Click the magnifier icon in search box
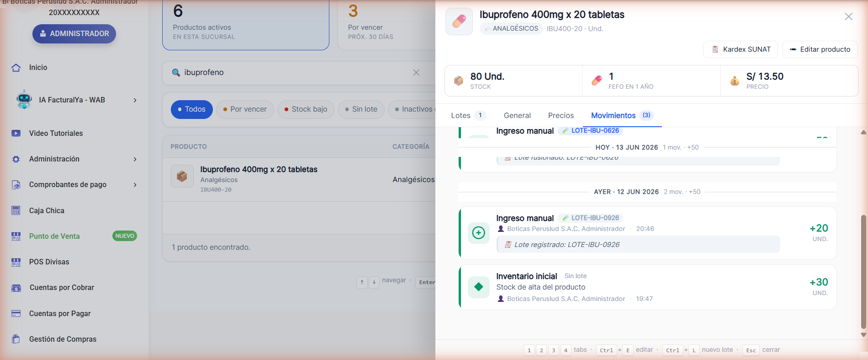The height and width of the screenshot is (360, 868). point(176,72)
